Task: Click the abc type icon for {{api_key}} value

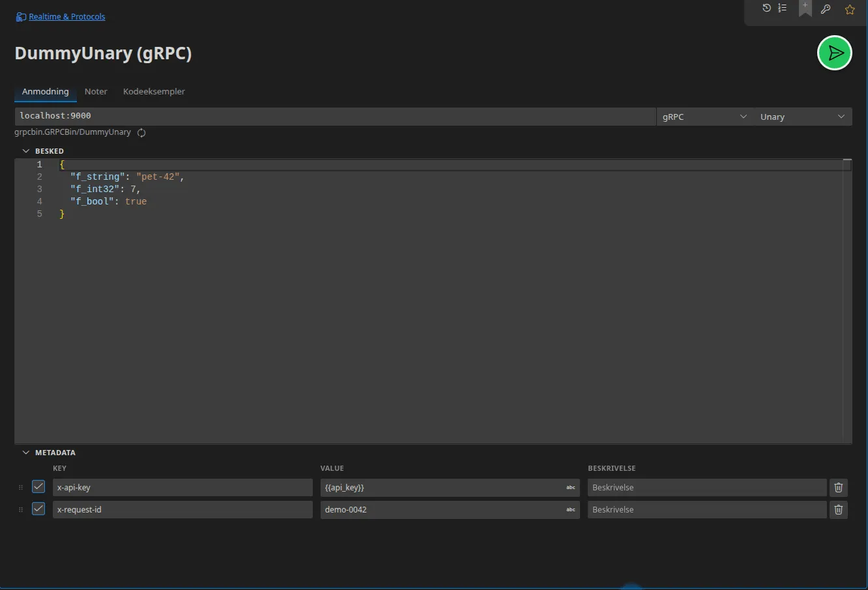Action: tap(571, 488)
